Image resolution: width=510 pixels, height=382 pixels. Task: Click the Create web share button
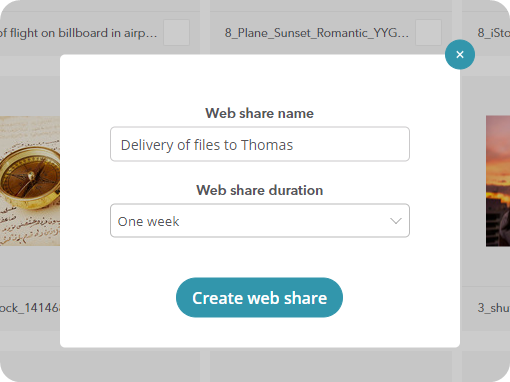pos(259,298)
